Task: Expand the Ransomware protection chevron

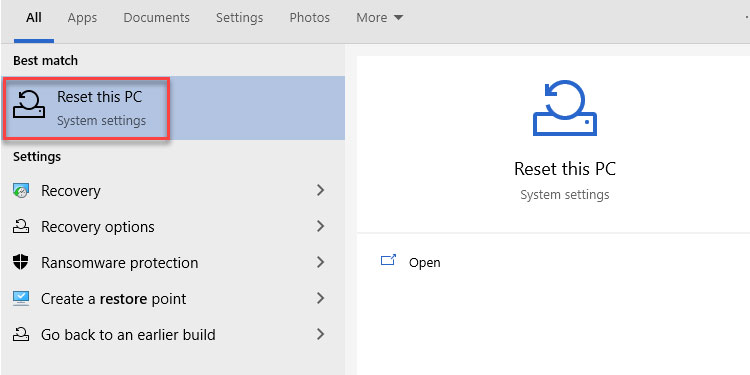Action: [x=320, y=262]
